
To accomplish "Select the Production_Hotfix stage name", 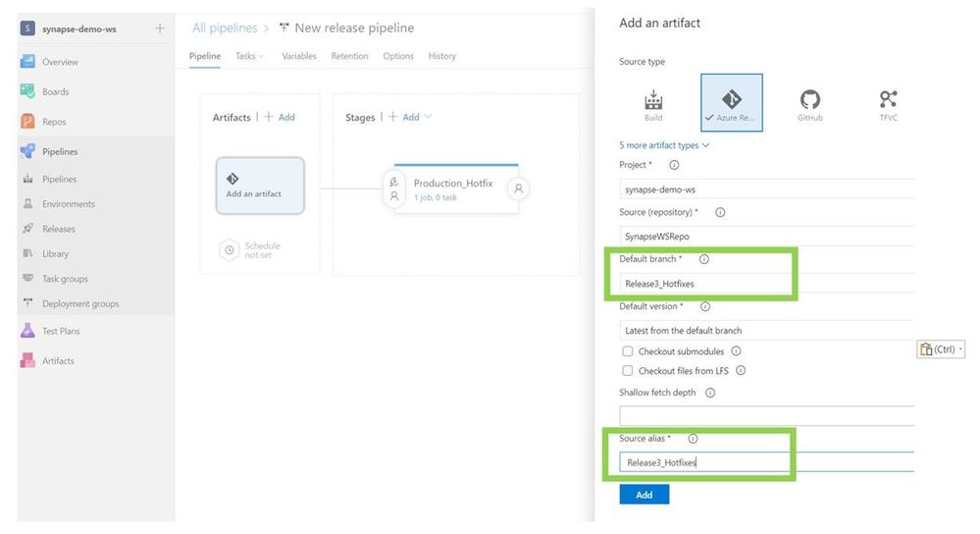I will [x=453, y=184].
